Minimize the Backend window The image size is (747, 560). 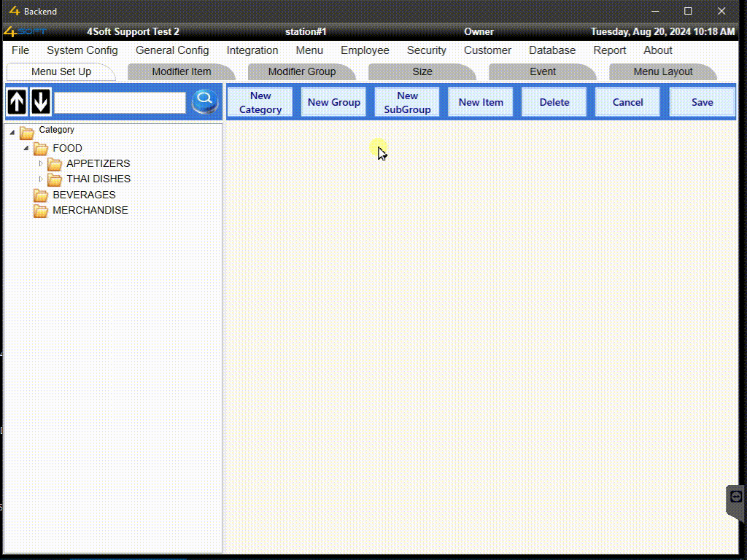[655, 11]
